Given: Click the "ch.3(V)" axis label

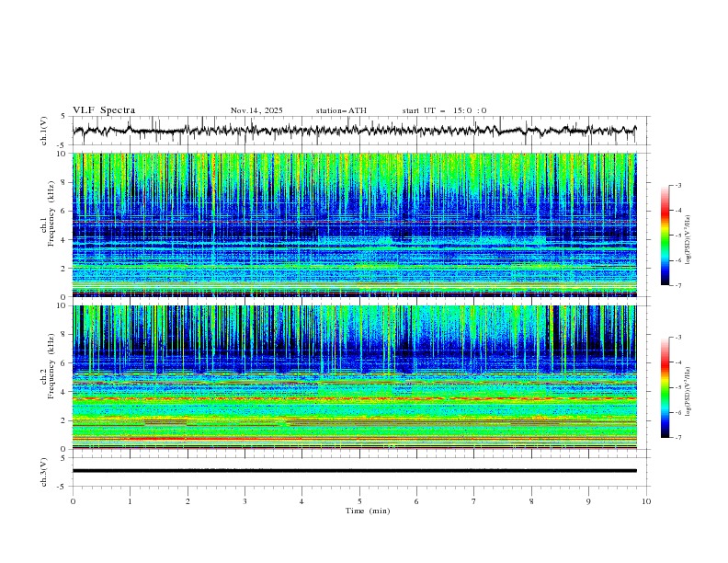Looking at the screenshot, I should coord(44,472).
